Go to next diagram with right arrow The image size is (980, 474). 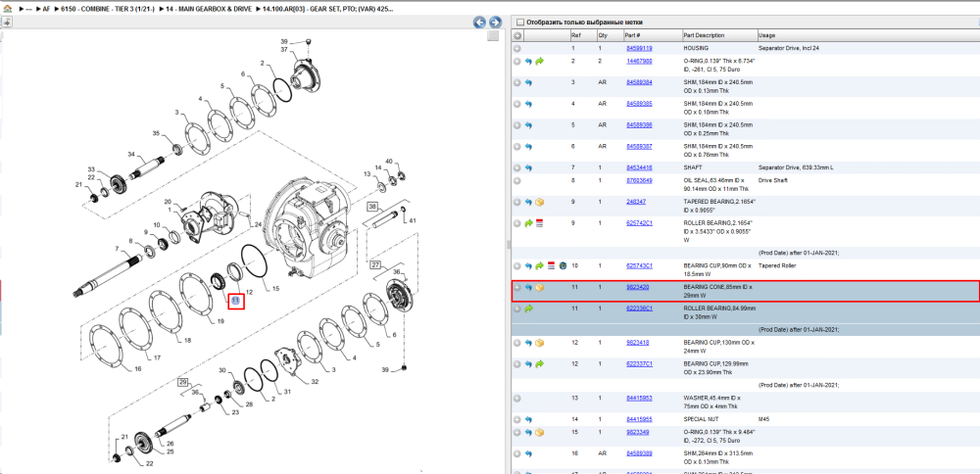(495, 22)
